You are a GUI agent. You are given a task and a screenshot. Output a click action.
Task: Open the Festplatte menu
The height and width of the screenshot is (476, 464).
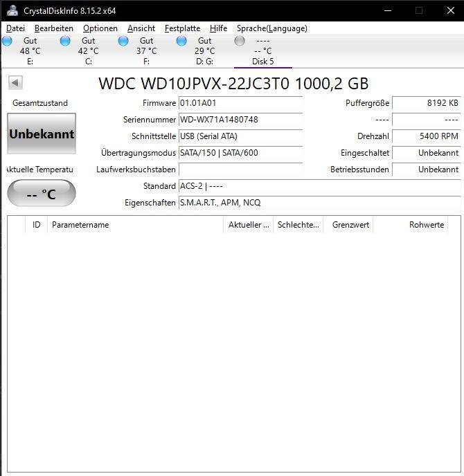(182, 28)
